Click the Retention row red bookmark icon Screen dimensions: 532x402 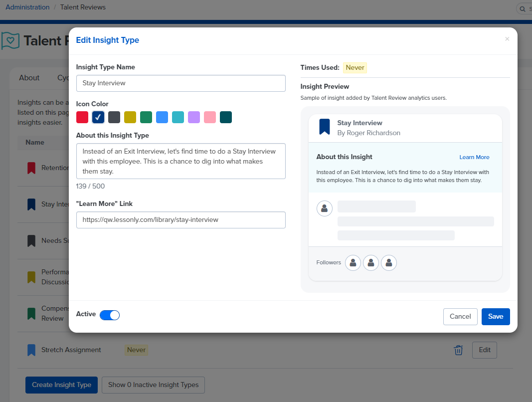pyautogui.click(x=31, y=168)
